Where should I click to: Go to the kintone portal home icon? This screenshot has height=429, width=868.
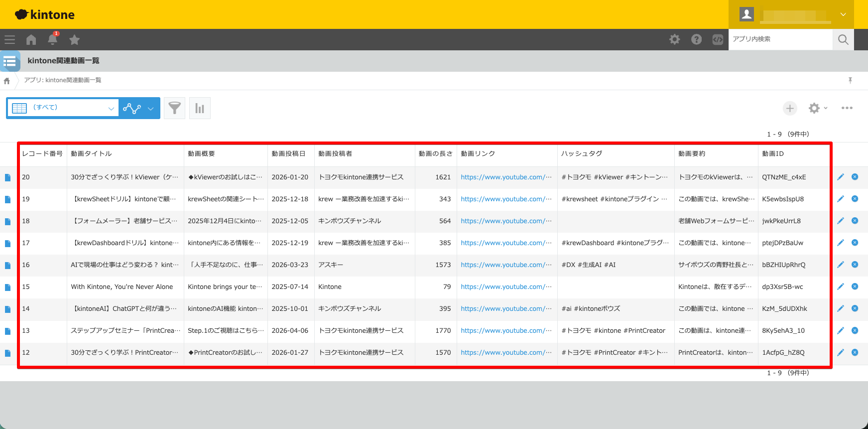pyautogui.click(x=31, y=39)
